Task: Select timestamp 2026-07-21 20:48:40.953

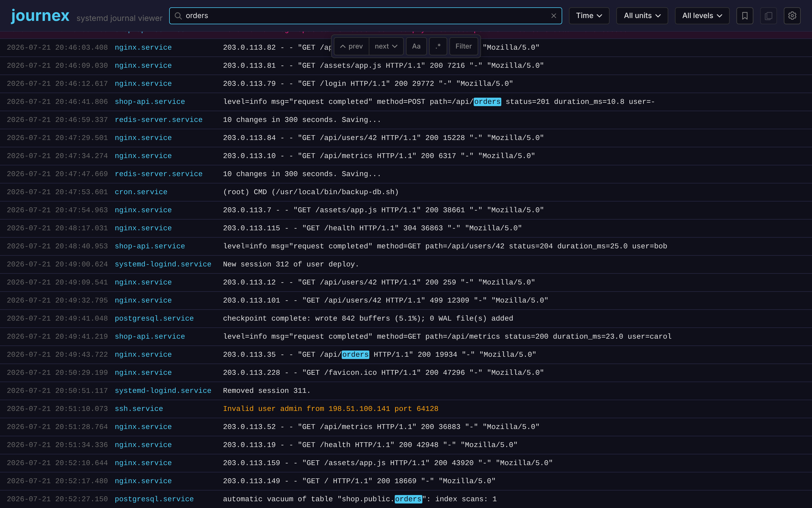Action: point(57,246)
